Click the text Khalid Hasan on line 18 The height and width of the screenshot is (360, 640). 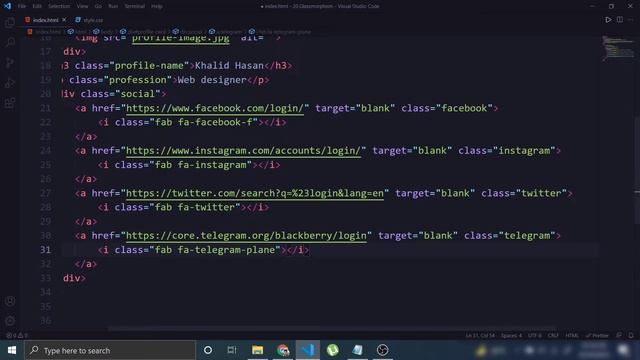229,66
